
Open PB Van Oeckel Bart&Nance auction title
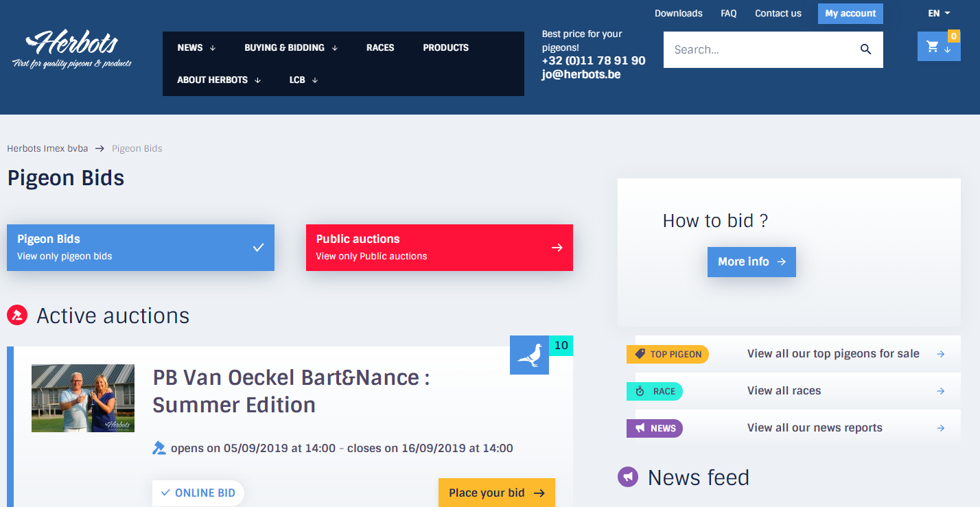[x=291, y=391]
